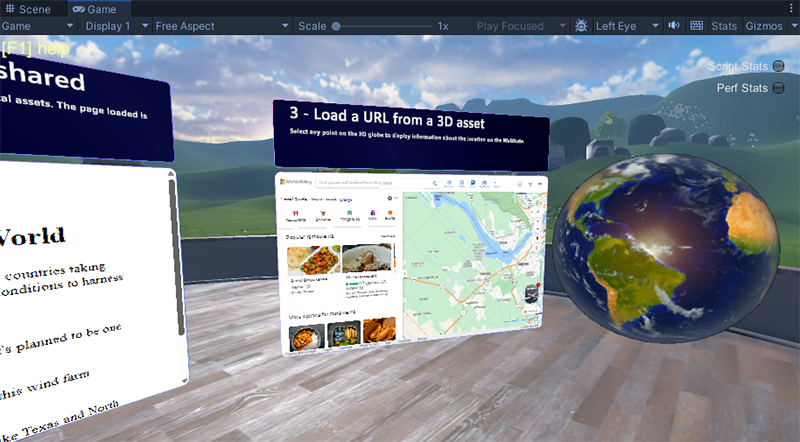Viewport: 800px width, 442px height.
Task: Click the aerial map style thumbnail
Action: pyautogui.click(x=532, y=293)
